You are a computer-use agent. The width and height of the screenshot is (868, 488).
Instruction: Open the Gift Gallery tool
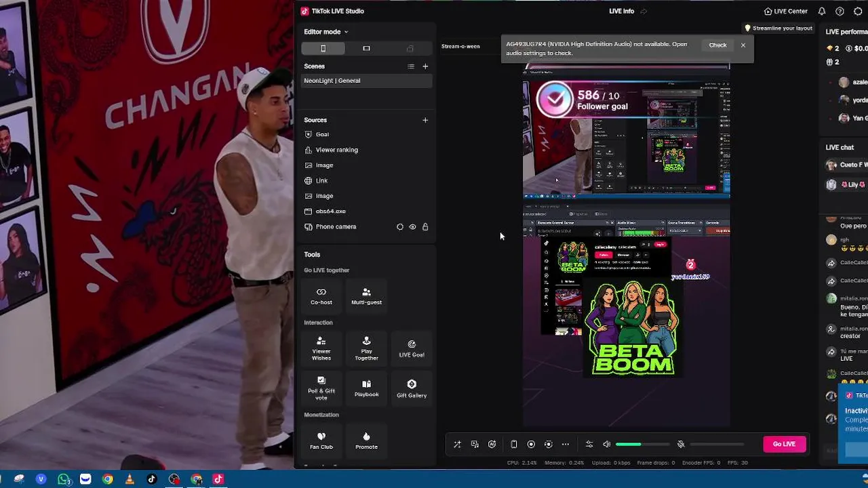[412, 388]
